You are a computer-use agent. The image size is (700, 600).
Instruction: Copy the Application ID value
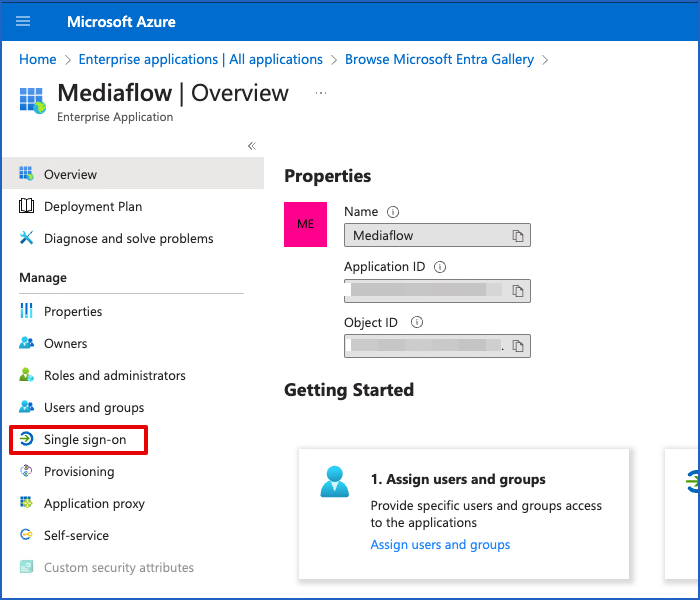coord(518,291)
